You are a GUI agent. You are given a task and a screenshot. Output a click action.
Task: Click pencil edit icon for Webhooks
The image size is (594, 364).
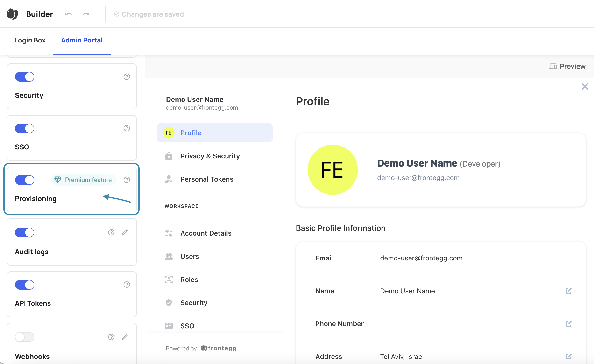125,337
